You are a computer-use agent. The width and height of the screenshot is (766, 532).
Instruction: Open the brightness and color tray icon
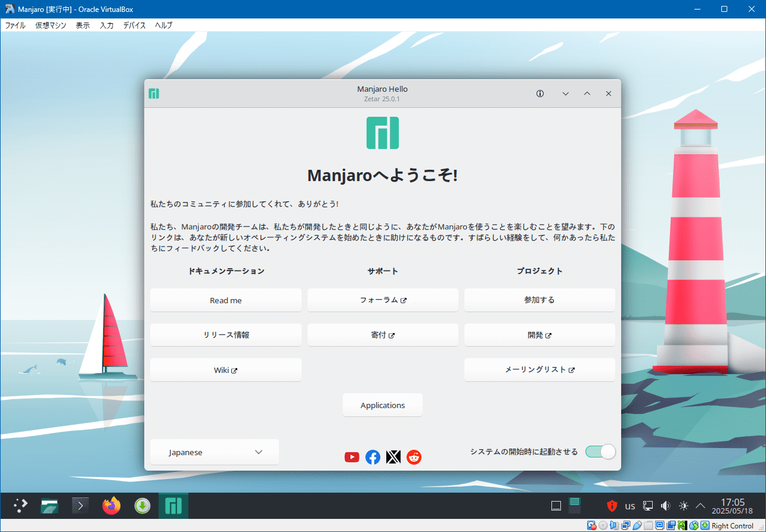click(x=684, y=506)
